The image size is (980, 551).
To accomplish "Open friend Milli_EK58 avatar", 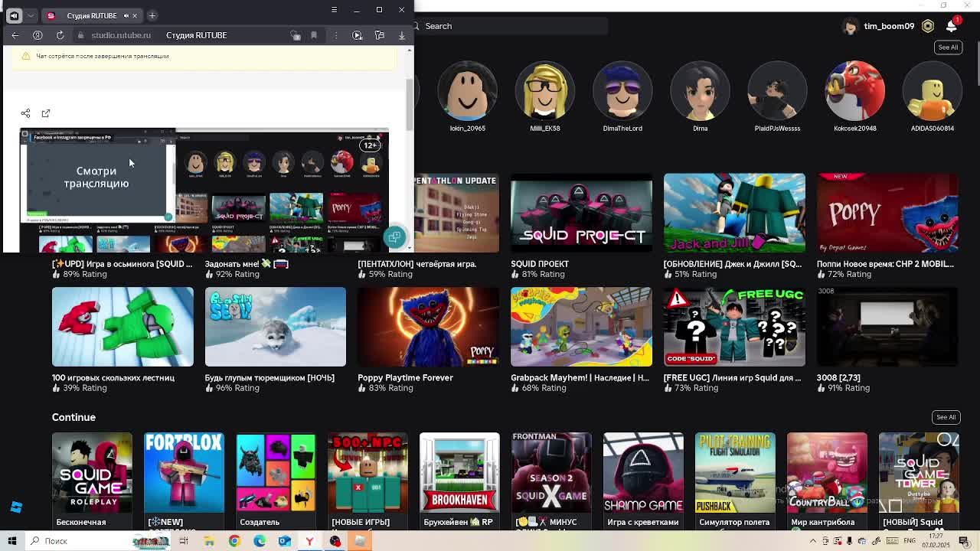I will pos(545,91).
